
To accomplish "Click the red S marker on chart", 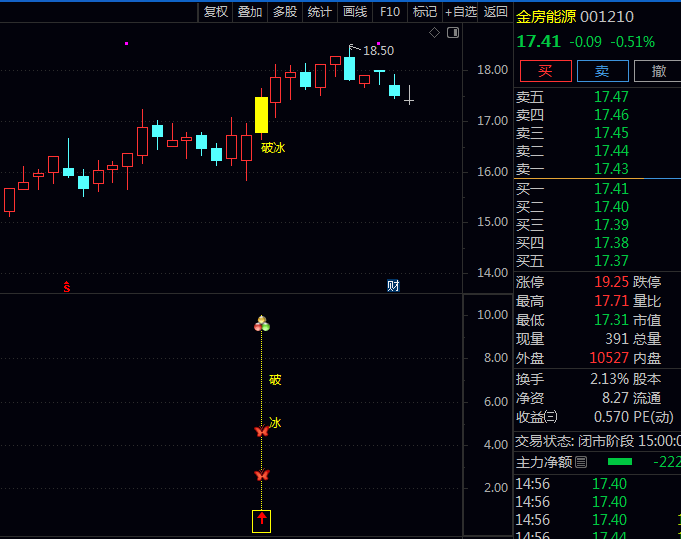I will pos(66,287).
